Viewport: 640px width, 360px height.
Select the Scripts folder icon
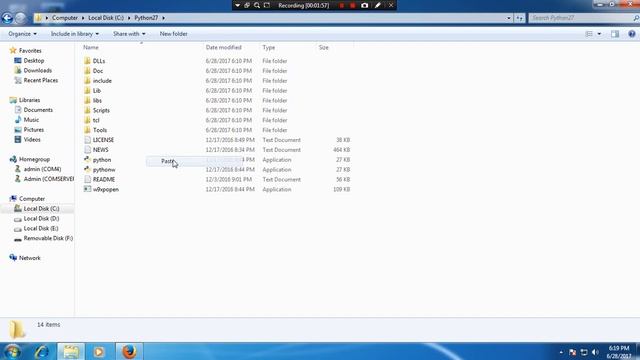point(87,110)
